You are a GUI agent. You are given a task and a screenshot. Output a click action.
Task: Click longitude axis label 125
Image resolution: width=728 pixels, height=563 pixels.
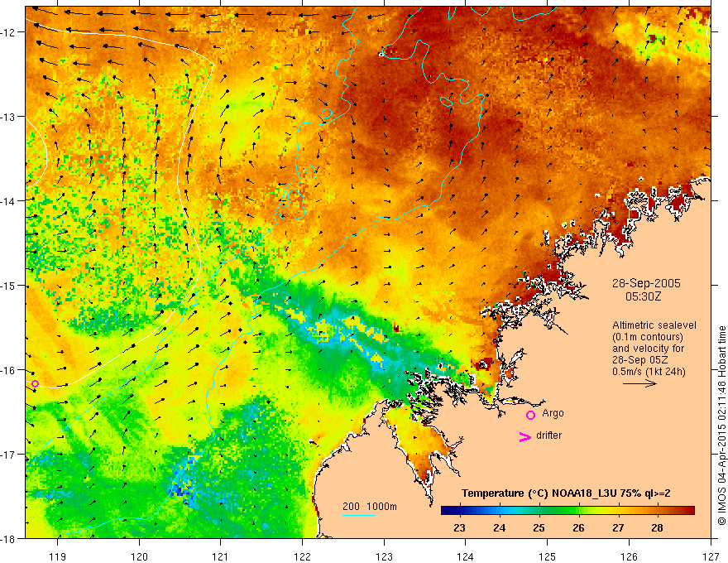pyautogui.click(x=548, y=556)
